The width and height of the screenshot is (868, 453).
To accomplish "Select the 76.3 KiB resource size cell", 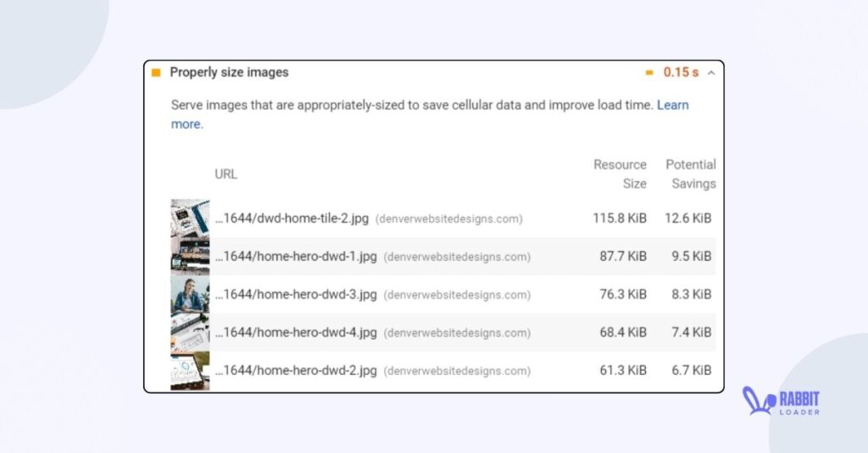I will click(x=623, y=295).
